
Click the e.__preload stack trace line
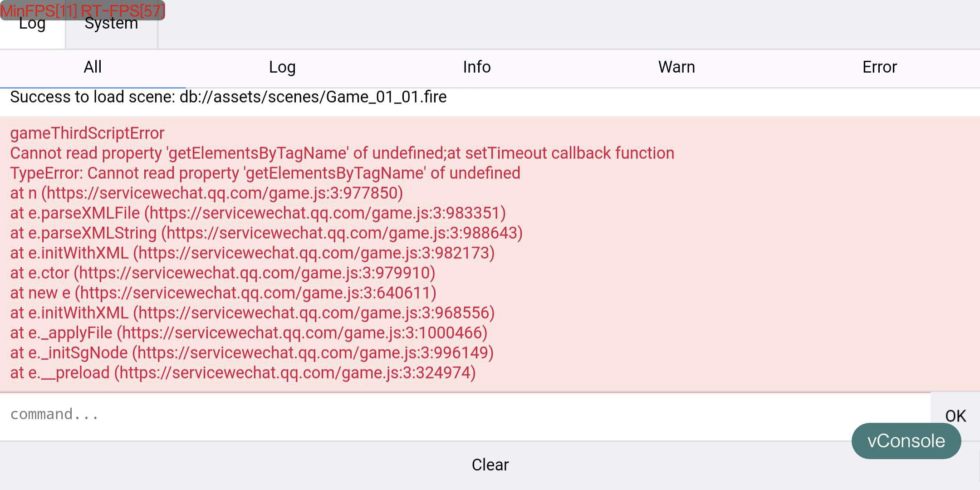[243, 373]
